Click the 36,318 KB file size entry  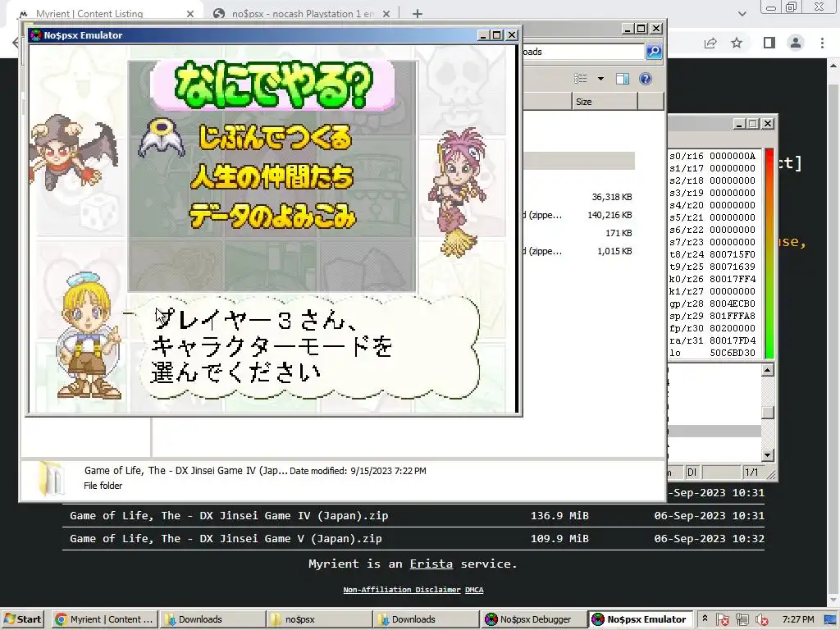click(612, 197)
